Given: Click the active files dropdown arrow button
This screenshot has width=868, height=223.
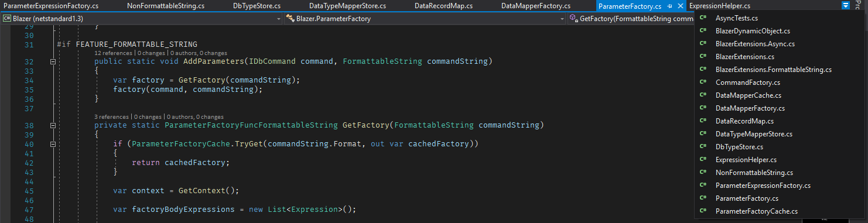Looking at the screenshot, I should [x=845, y=5].
